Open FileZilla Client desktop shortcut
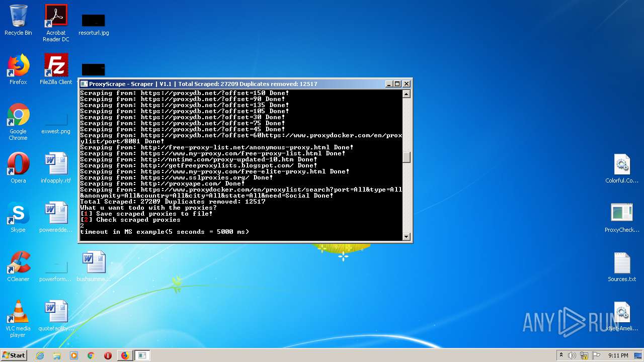This screenshot has height=362, width=644. (x=56, y=69)
